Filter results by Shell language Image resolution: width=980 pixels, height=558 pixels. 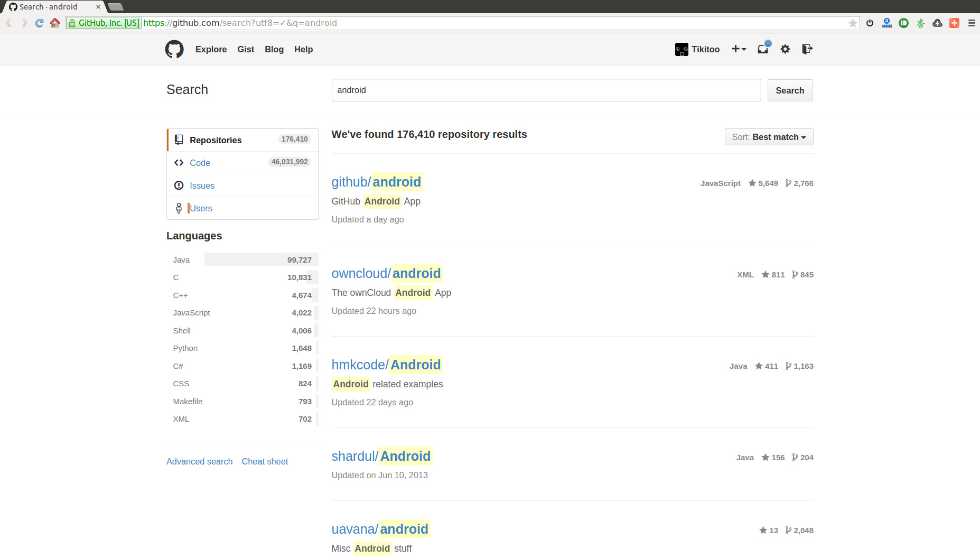tap(242, 331)
